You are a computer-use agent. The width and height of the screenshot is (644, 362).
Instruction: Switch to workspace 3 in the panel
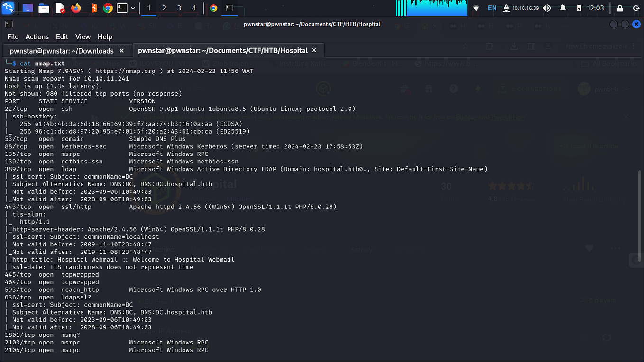179,8
